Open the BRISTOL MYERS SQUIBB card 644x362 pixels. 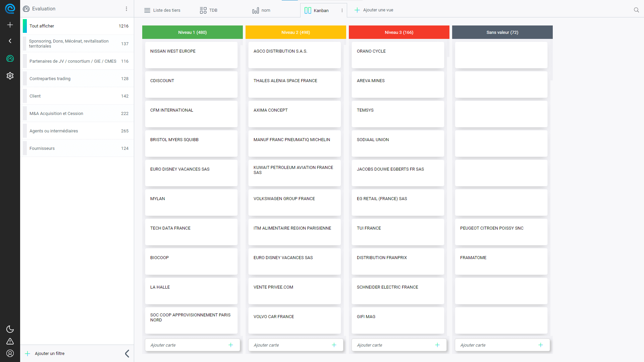[x=191, y=143]
